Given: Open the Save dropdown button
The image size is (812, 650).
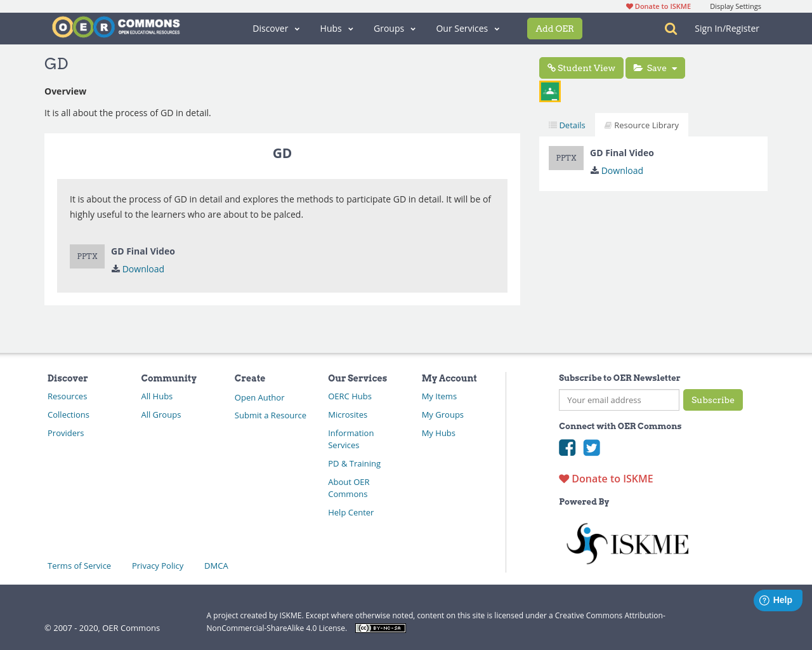Looking at the screenshot, I should (655, 68).
